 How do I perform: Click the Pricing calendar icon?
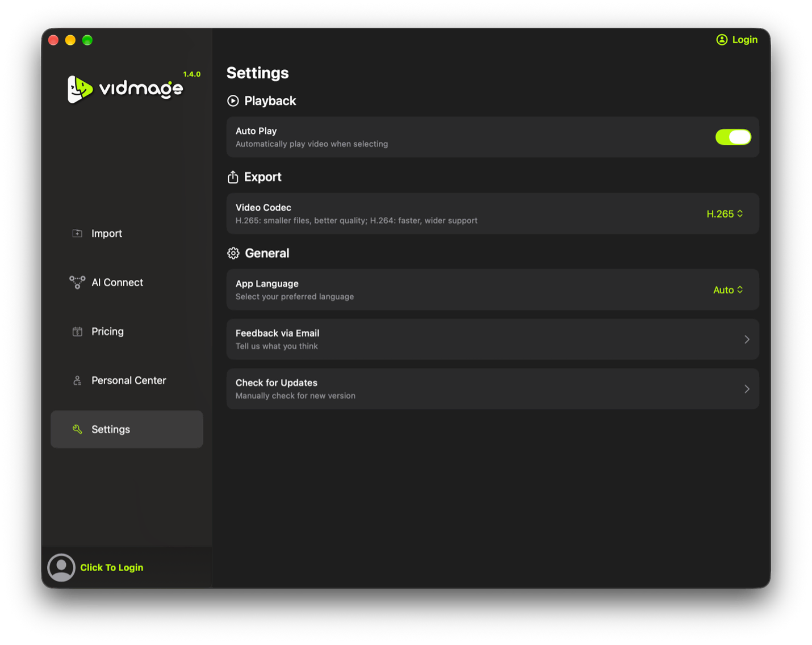pos(77,332)
